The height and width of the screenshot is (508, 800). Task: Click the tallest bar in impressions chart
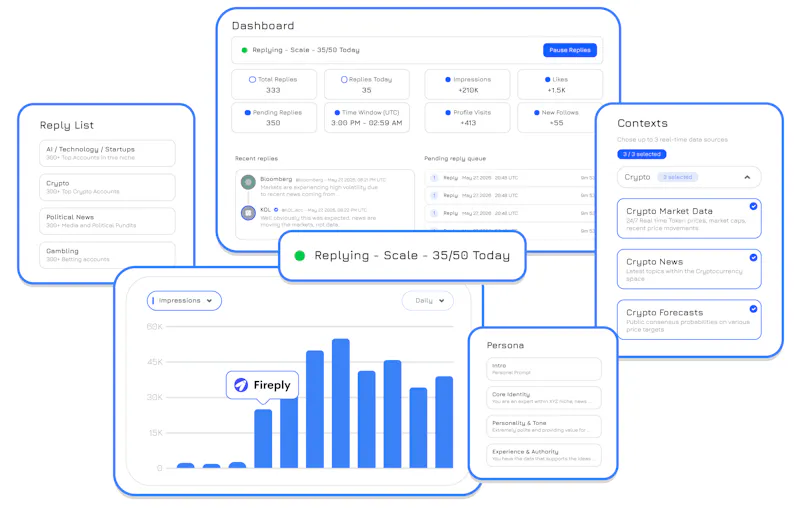pyautogui.click(x=341, y=403)
